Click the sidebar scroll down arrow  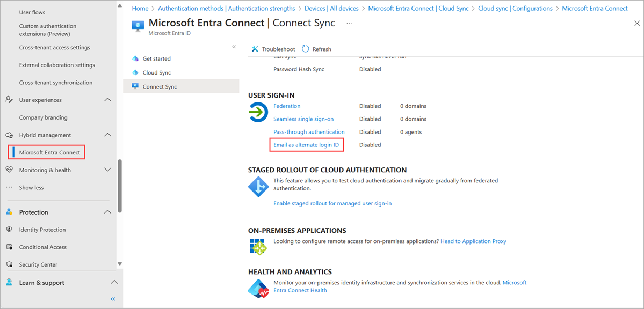tap(120, 264)
